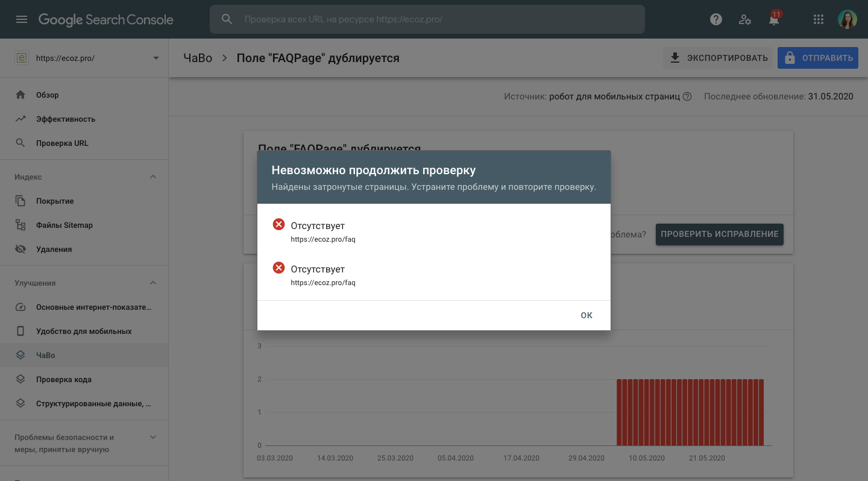
Task: Click the ЧаВо breadcrumb link
Action: pos(198,58)
